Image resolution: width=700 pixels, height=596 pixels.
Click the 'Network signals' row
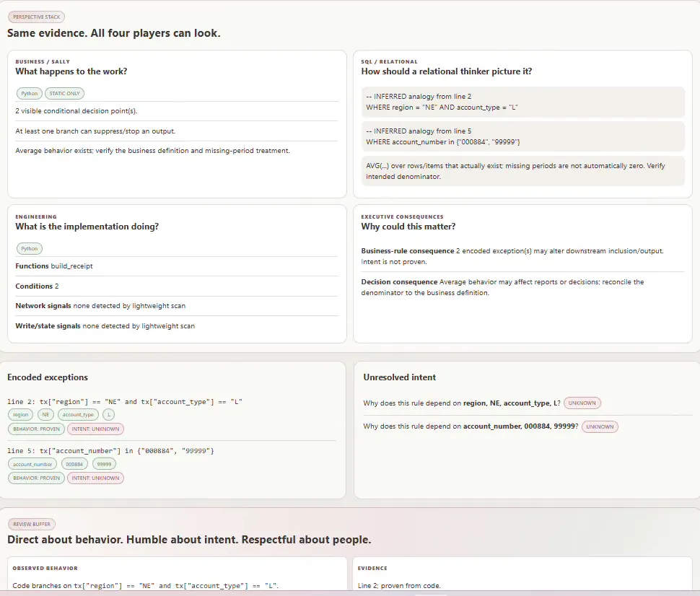[x=177, y=306]
